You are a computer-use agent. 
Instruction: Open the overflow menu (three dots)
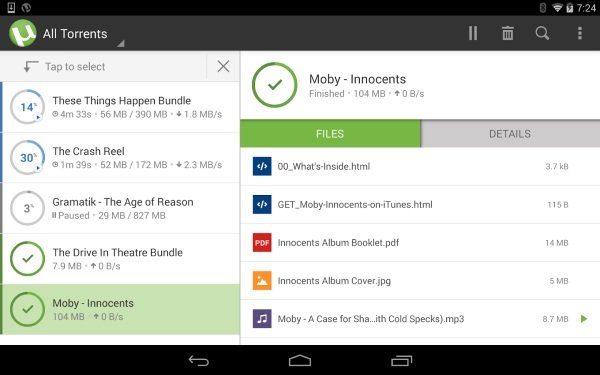[580, 33]
